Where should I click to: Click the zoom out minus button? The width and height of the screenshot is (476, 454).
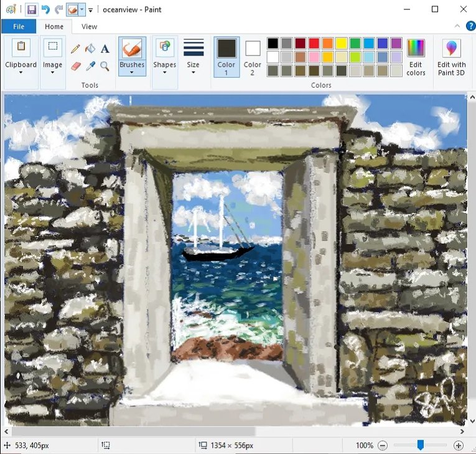pos(383,445)
